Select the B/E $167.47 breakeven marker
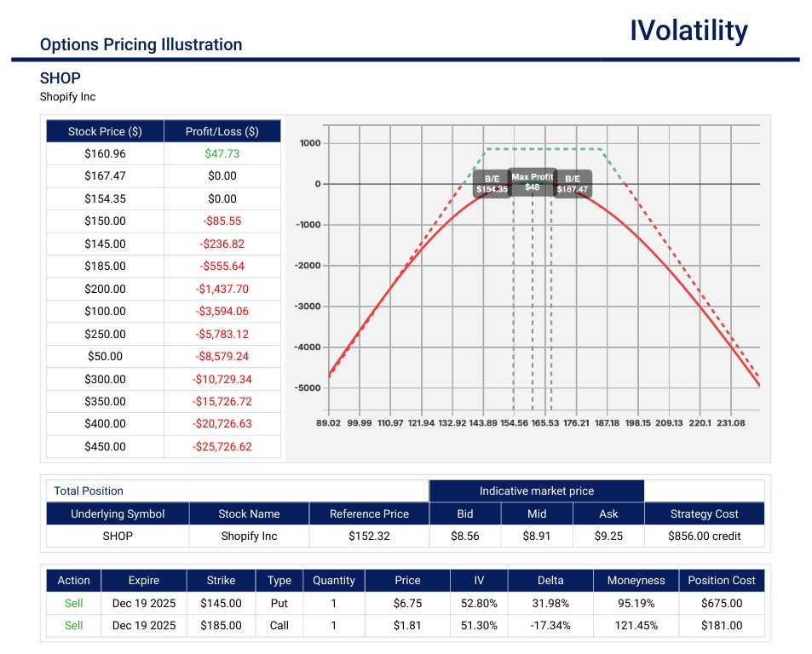Image resolution: width=812 pixels, height=654 pixels. coord(573,184)
